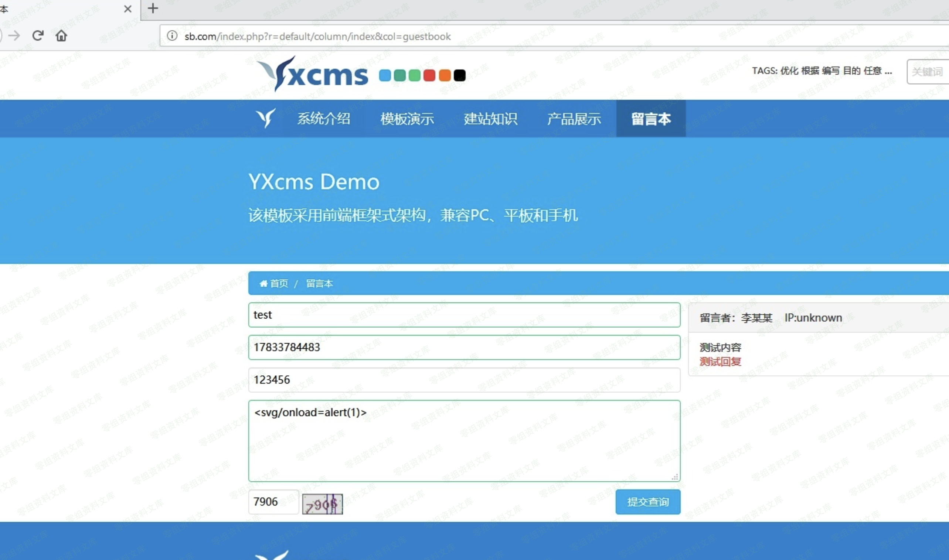Click the message textarea with svg payload
The height and width of the screenshot is (560, 949).
click(x=464, y=440)
